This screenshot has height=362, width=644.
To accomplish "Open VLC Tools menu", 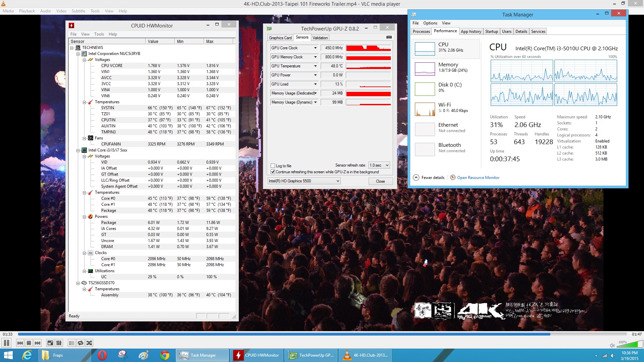I will 95,11.
